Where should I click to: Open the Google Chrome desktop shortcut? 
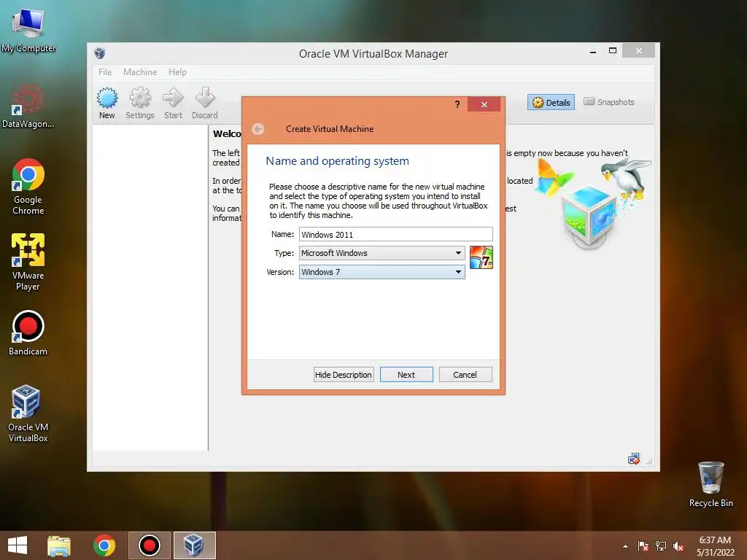(28, 187)
